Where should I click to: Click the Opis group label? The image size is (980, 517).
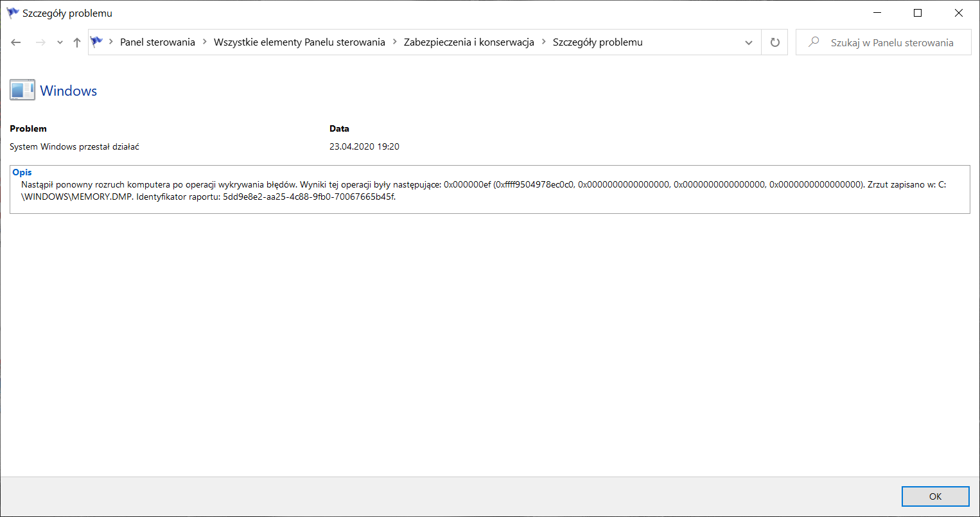[x=22, y=172]
